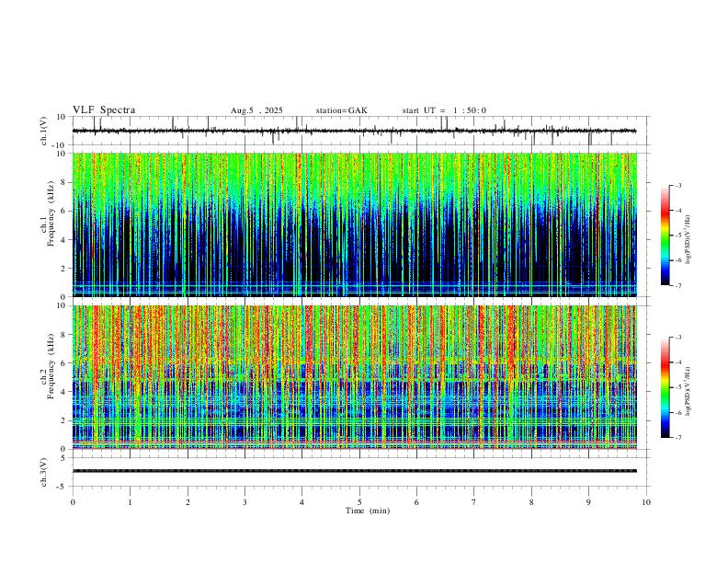Click the "5" tick on ch.3(V) axis
Viewport: 728px width, 563px height.
click(63, 458)
